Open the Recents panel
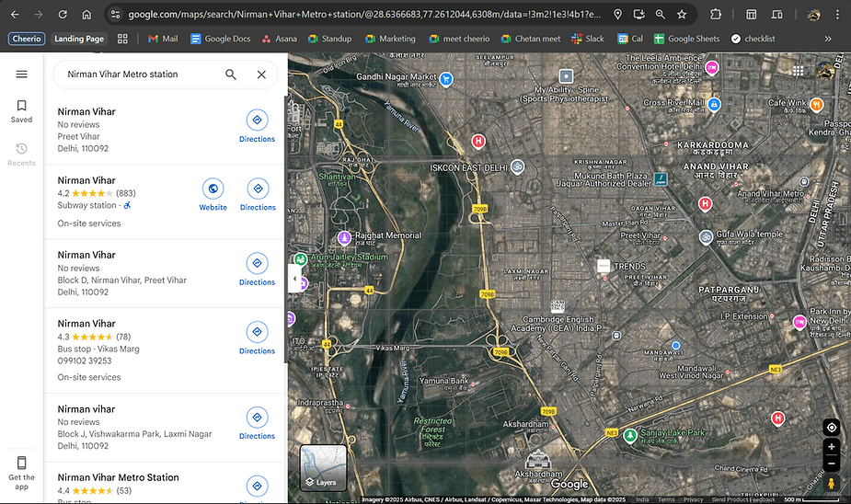This screenshot has width=851, height=504. 22,155
